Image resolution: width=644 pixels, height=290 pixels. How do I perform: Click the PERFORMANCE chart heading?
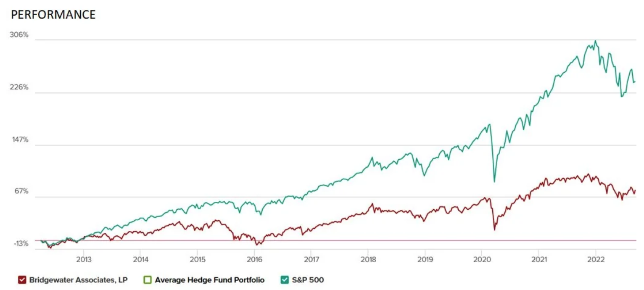53,15
